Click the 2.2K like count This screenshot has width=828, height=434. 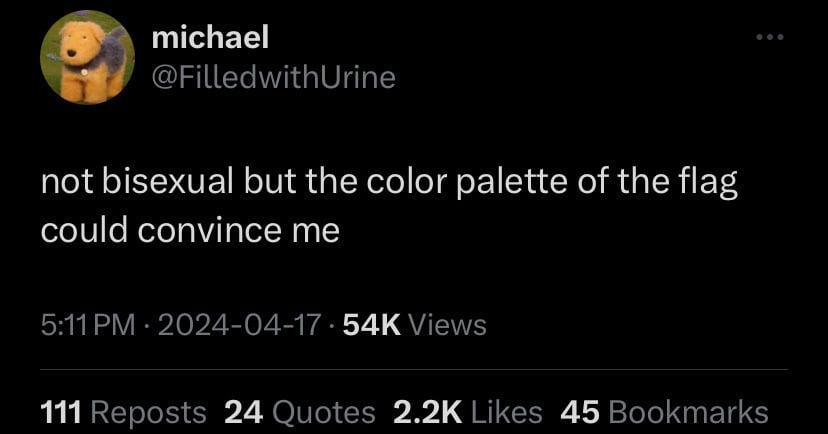tap(428, 412)
